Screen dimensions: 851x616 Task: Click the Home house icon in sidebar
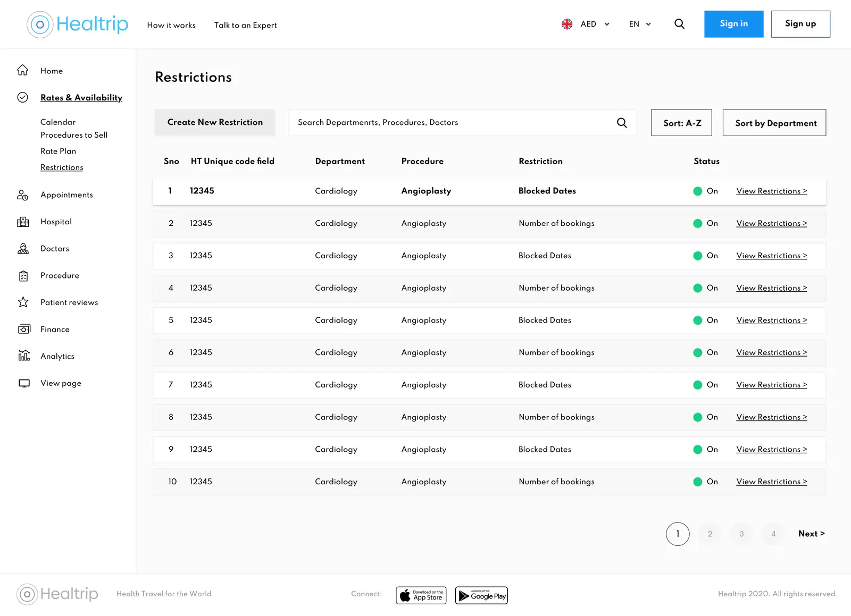click(23, 70)
